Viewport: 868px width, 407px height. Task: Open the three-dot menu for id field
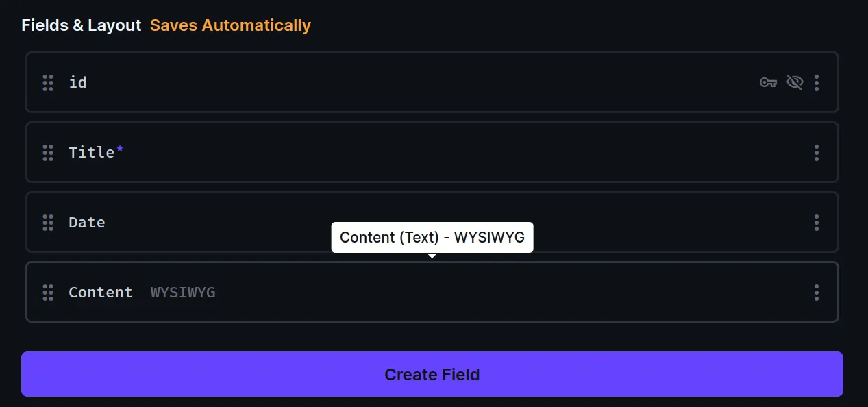pos(816,83)
